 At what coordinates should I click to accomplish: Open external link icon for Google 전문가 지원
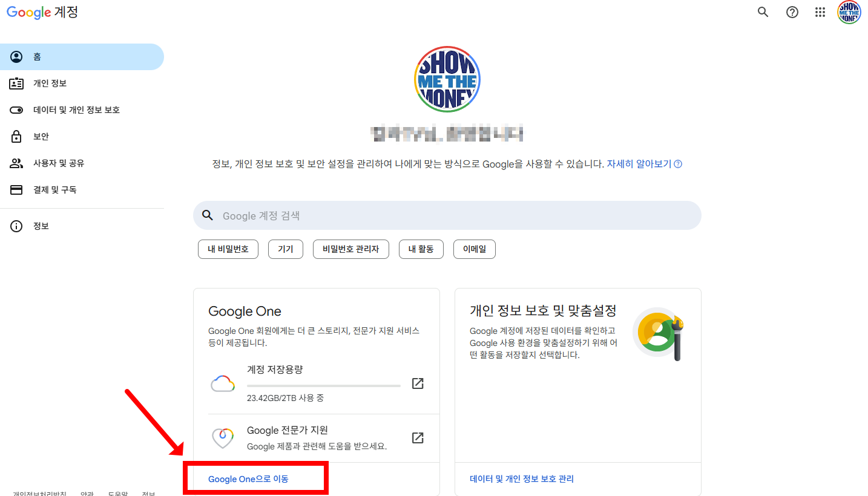click(418, 438)
